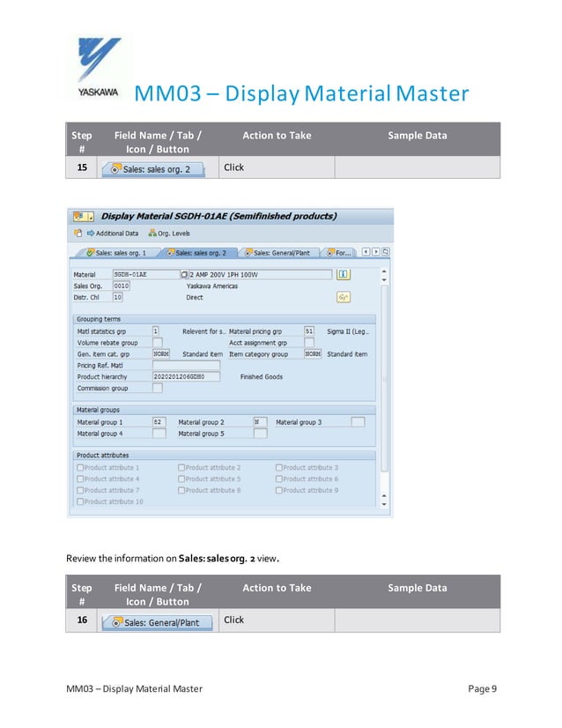Click the tab strip right arrow
This screenshot has width=562, height=728.
click(375, 252)
